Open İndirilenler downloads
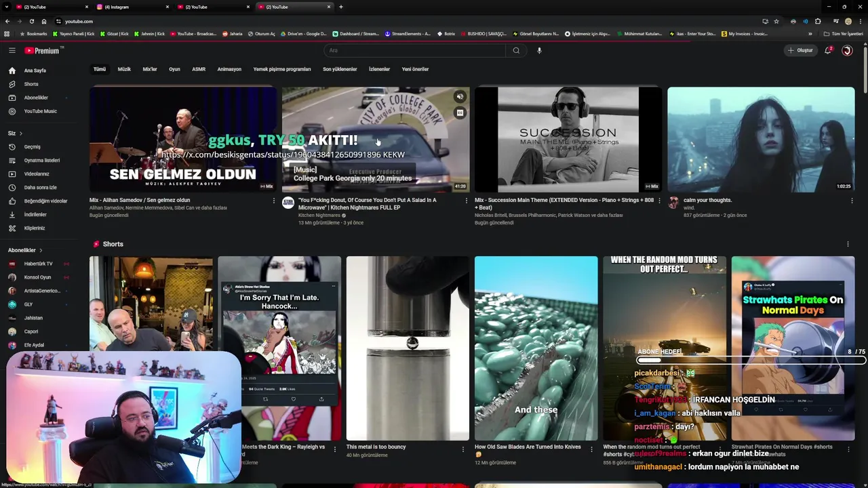This screenshot has width=868, height=488. pos(35,214)
